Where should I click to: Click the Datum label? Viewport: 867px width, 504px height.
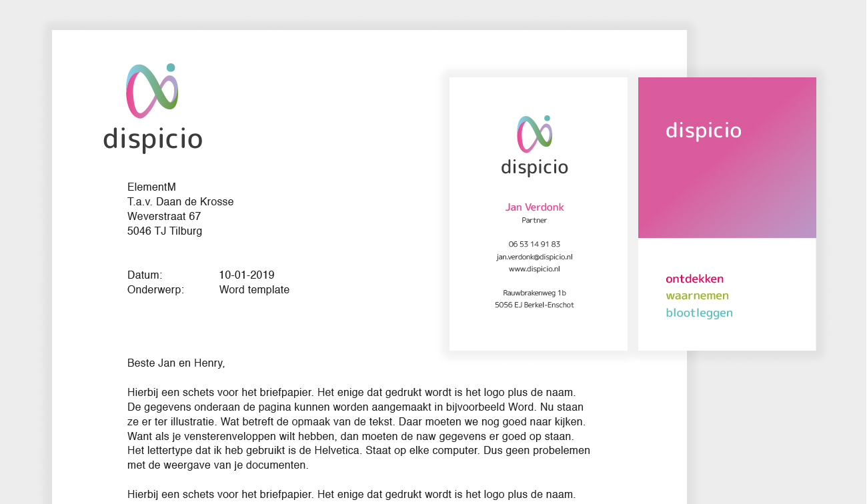click(145, 275)
